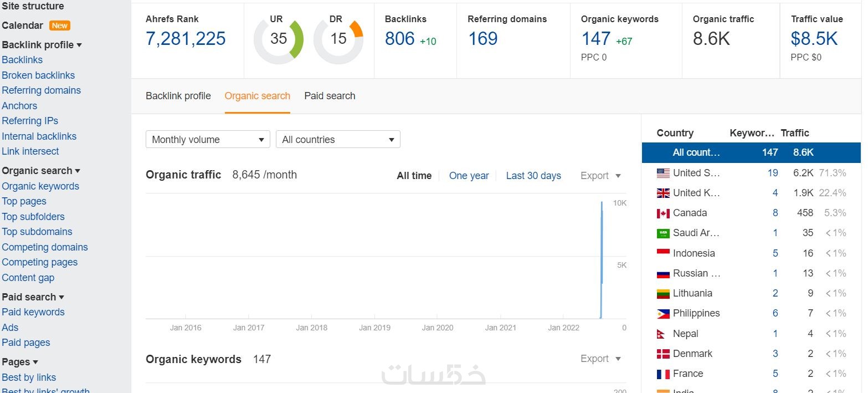
Task: Open Referring IPs report
Action: [x=30, y=121]
